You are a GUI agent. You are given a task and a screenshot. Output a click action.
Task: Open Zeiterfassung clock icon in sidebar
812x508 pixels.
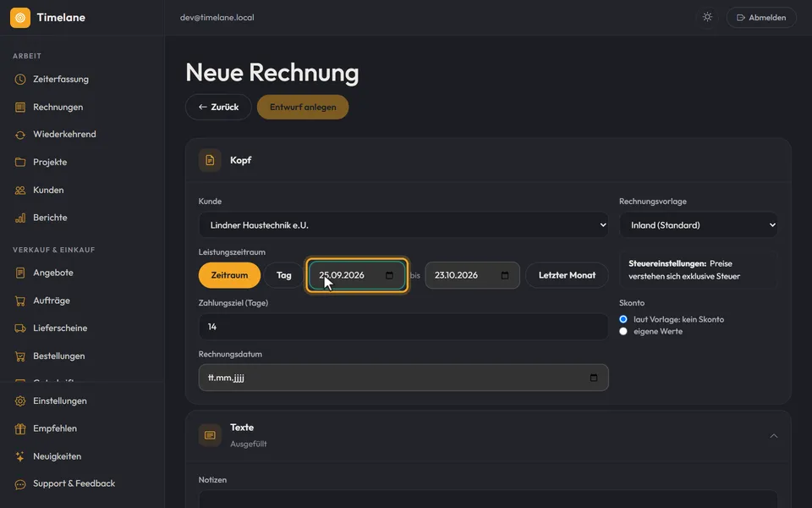coord(20,80)
